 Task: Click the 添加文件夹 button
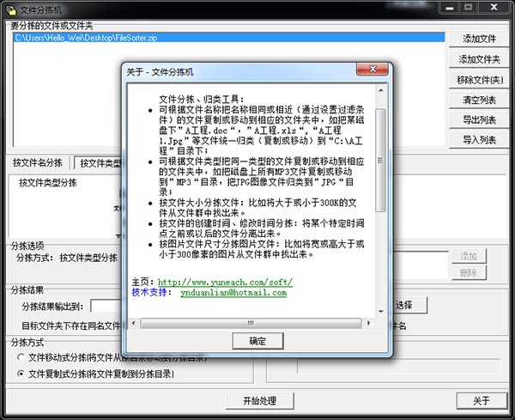click(479, 59)
